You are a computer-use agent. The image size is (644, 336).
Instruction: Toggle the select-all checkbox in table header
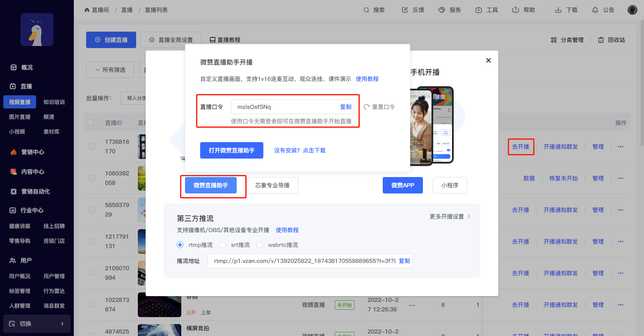click(x=91, y=122)
